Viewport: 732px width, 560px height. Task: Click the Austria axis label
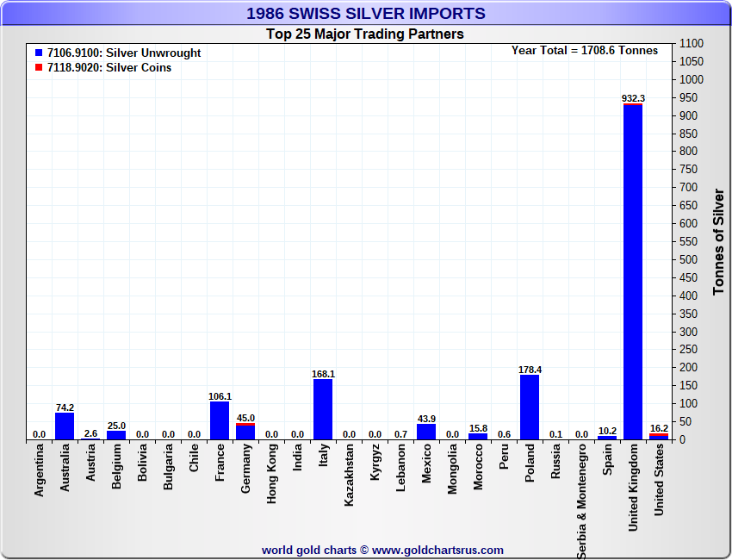coord(90,463)
